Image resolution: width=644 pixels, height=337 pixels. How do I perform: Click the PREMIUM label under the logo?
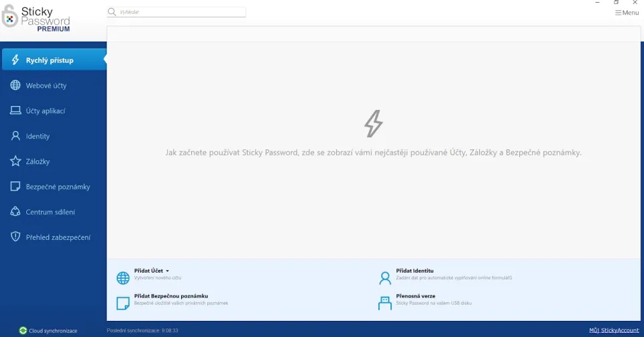pyautogui.click(x=54, y=29)
